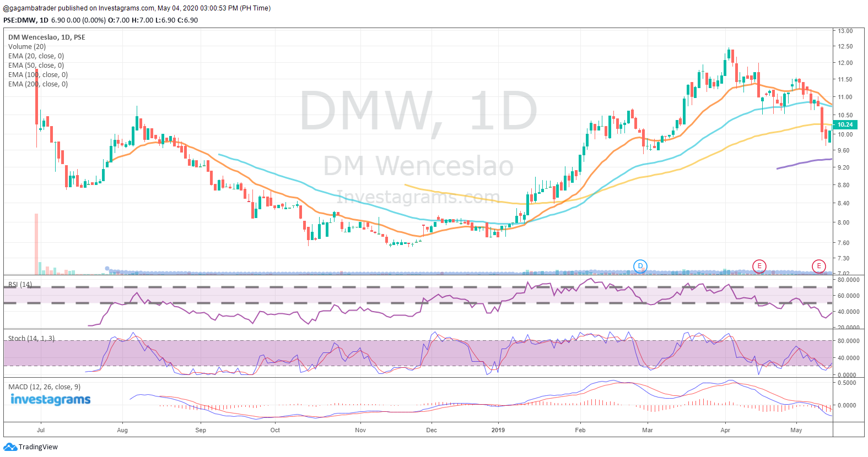Open the E earnings marker near April

pyautogui.click(x=759, y=266)
